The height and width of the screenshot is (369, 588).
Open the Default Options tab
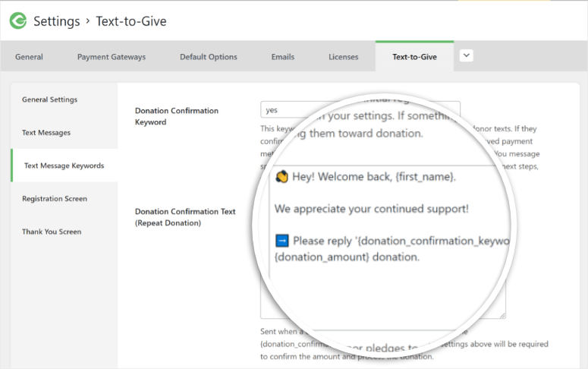[209, 57]
